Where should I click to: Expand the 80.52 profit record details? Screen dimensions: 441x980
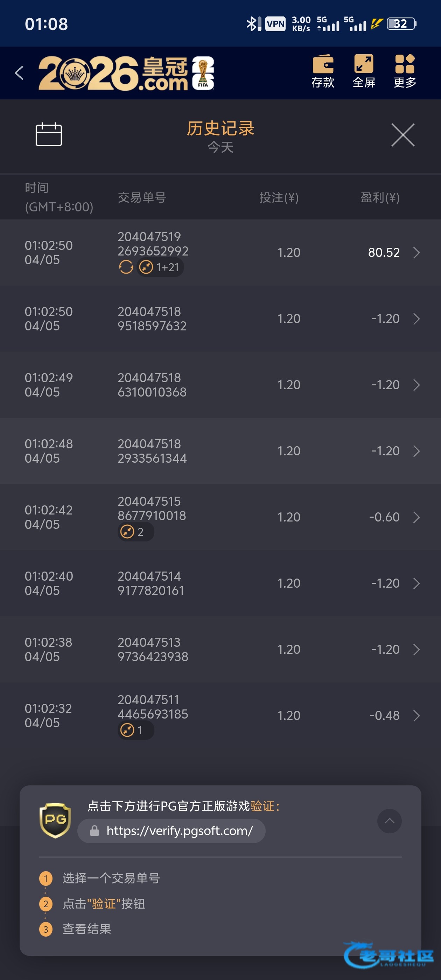[416, 253]
